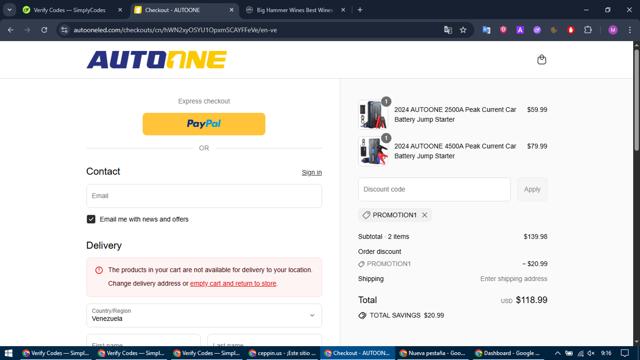
Task: Close the Verify Codes — SimplyCodes tab
Action: click(x=120, y=10)
